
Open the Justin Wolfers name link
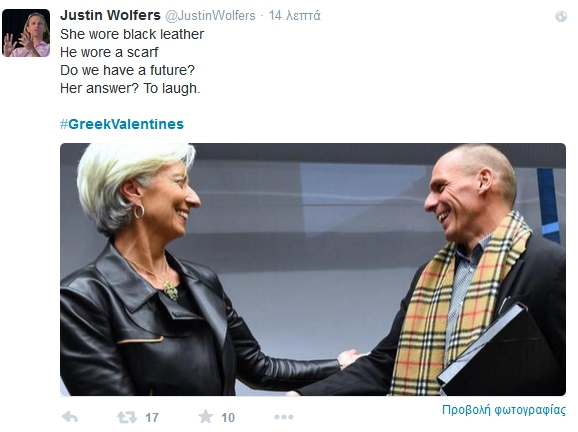(110, 15)
